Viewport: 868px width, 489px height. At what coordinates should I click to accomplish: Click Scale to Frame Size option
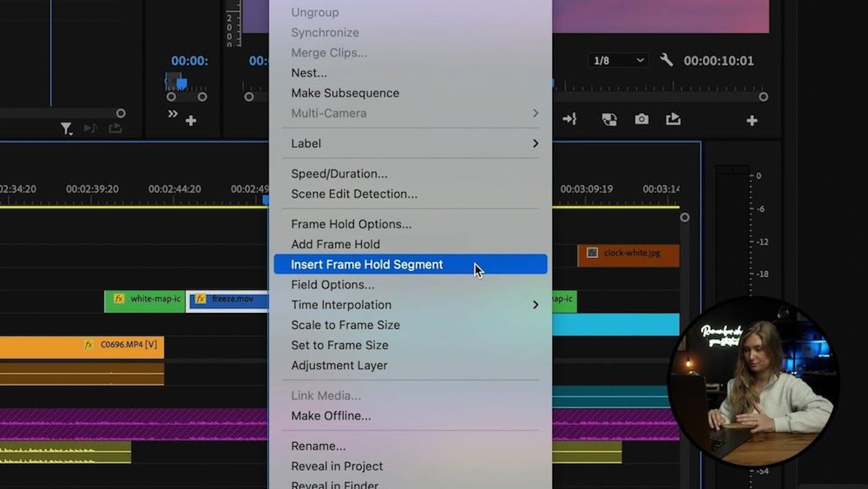[x=345, y=325]
